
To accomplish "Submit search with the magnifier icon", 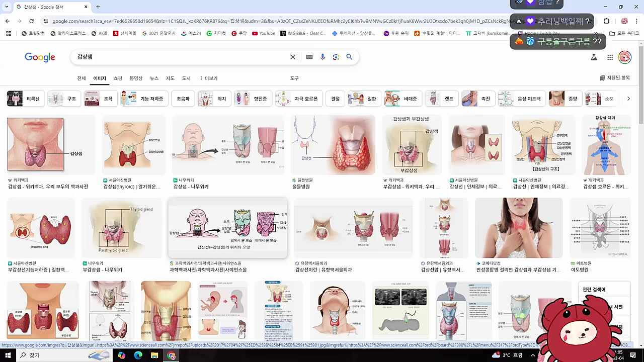I will (349, 57).
